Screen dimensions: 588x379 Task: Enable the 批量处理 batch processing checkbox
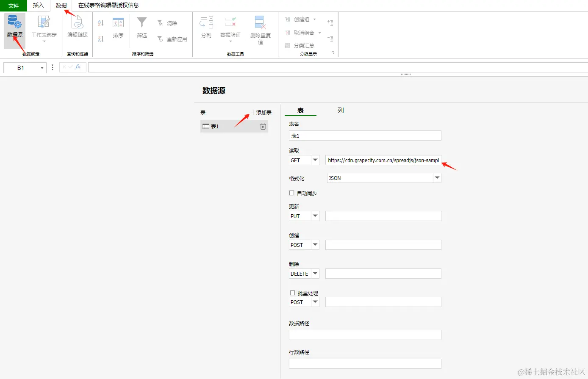pyautogui.click(x=292, y=293)
